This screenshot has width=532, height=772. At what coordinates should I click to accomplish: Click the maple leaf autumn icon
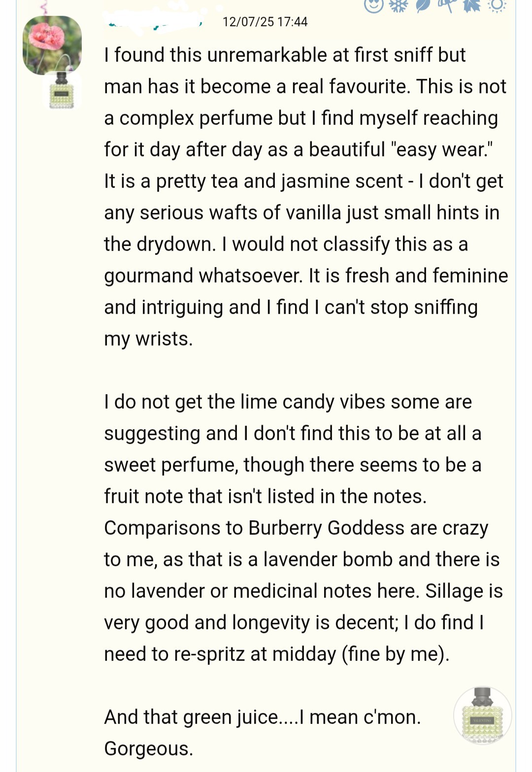(x=472, y=5)
